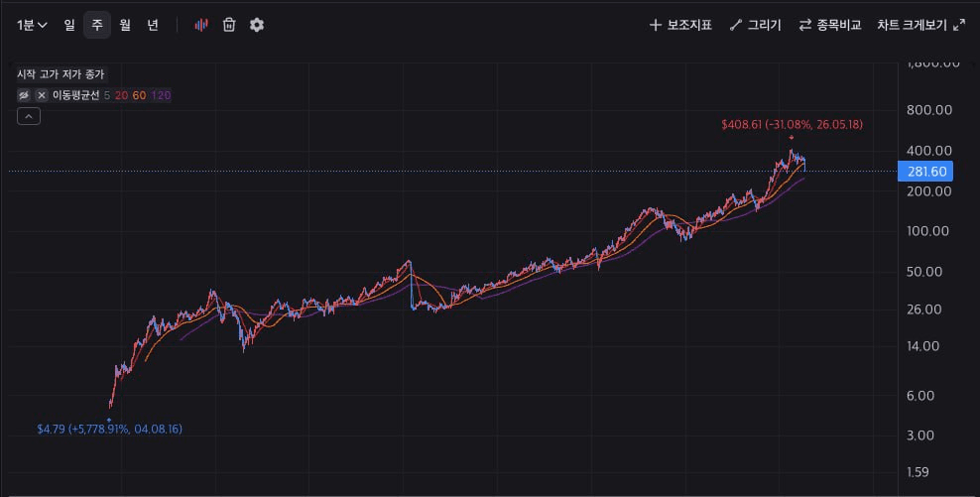The width and height of the screenshot is (980, 497).
Task: Select the 주 weekly chart tab
Action: pos(97,25)
